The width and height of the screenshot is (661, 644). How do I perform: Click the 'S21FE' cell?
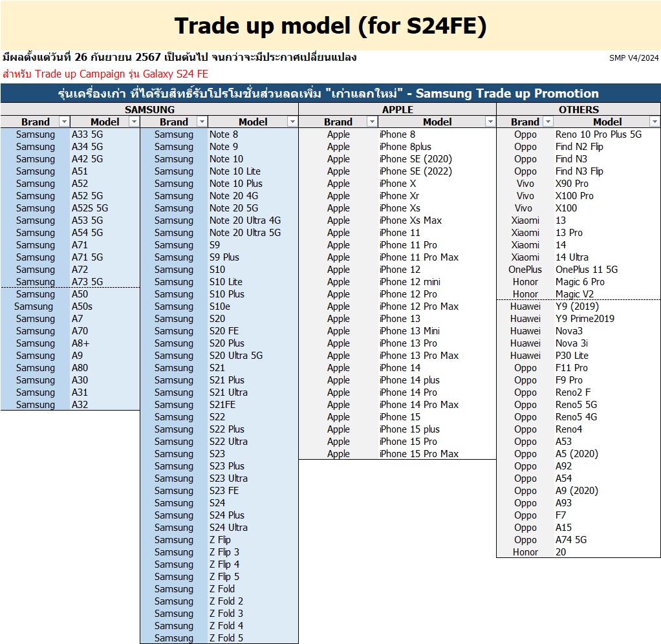click(253, 405)
